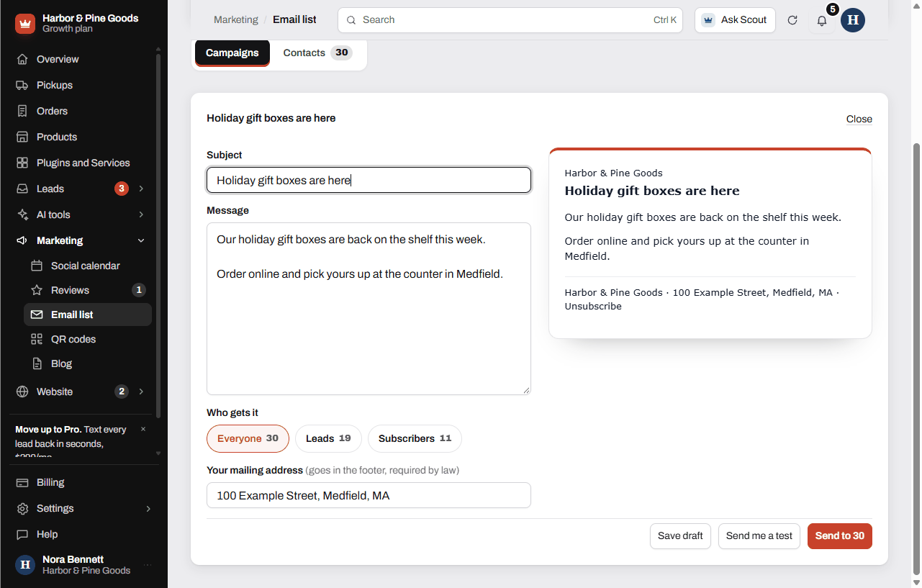Viewport: 922px width, 588px height.
Task: Click the Save draft button
Action: point(680,536)
